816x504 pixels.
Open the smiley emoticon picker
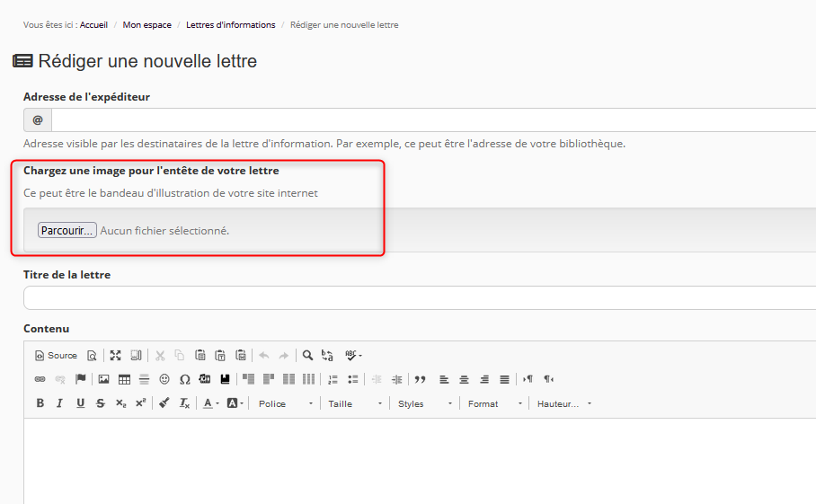pos(164,379)
